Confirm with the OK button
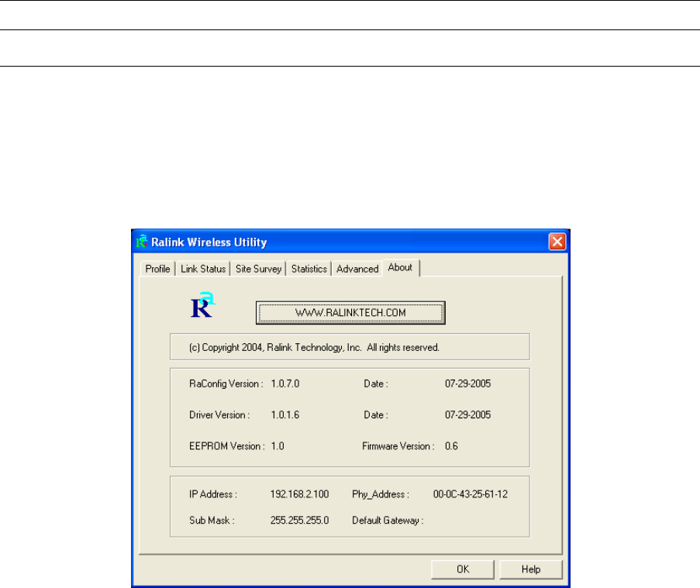The height and width of the screenshot is (588, 700). click(x=463, y=569)
